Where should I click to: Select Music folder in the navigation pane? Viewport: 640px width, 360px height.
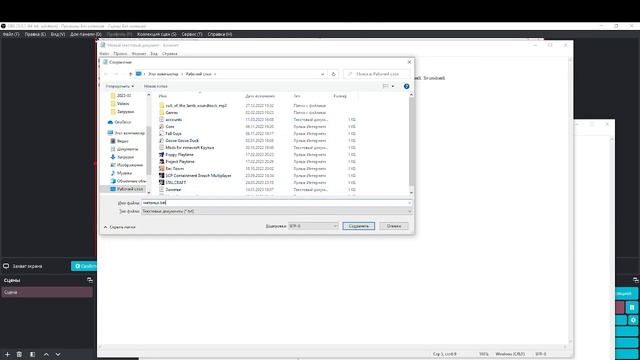pyautogui.click(x=121, y=173)
